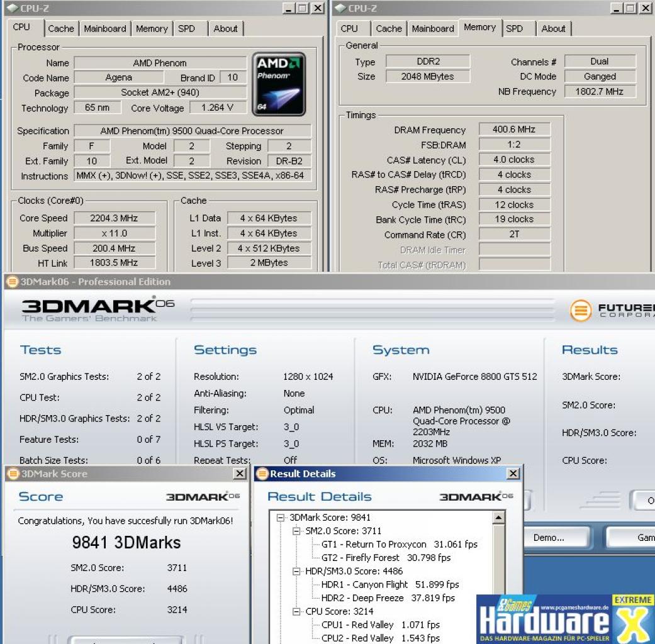Close the right CPU-Z window
Viewport: 655px width, 644px height.
[646, 8]
